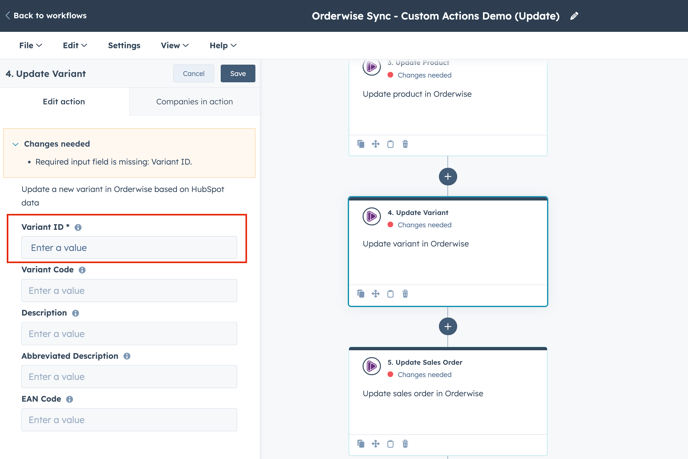
Task: Add action after Update Product step
Action: [448, 176]
